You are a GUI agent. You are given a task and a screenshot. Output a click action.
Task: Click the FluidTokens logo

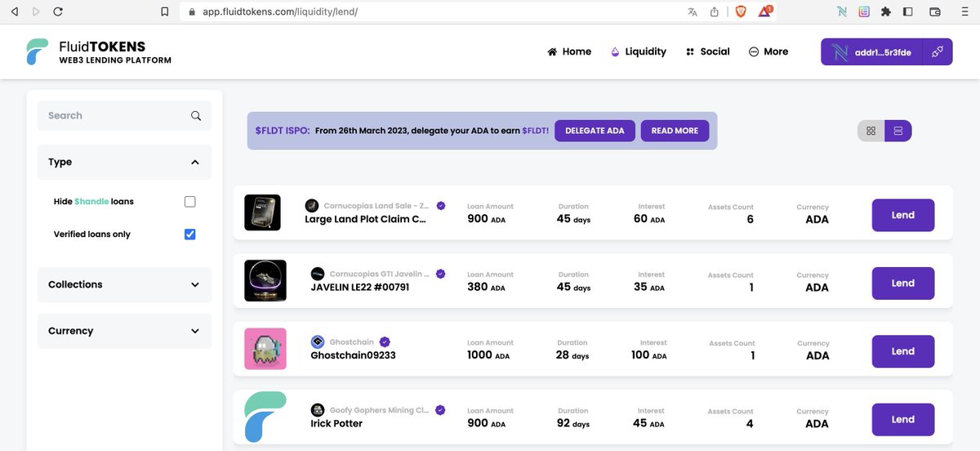[98, 52]
